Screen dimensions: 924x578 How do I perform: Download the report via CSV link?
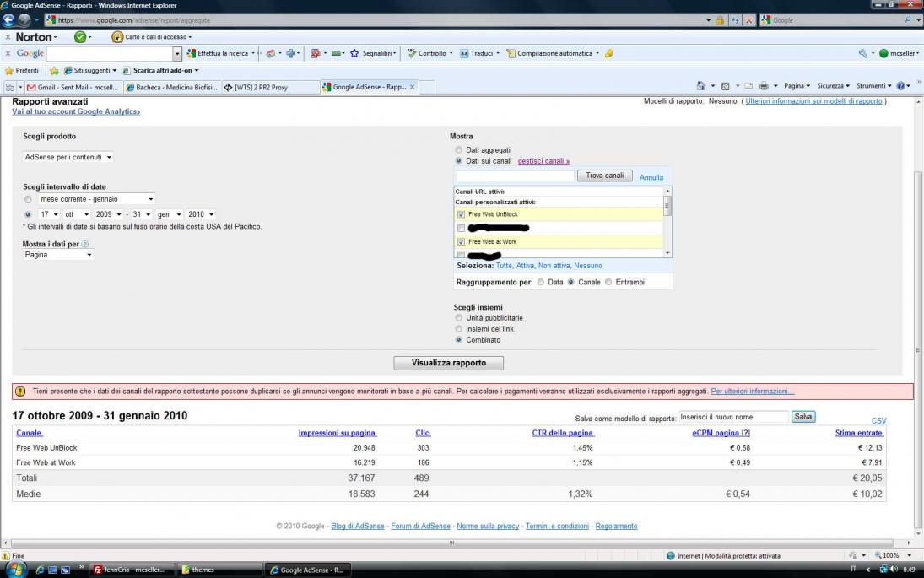coord(878,420)
